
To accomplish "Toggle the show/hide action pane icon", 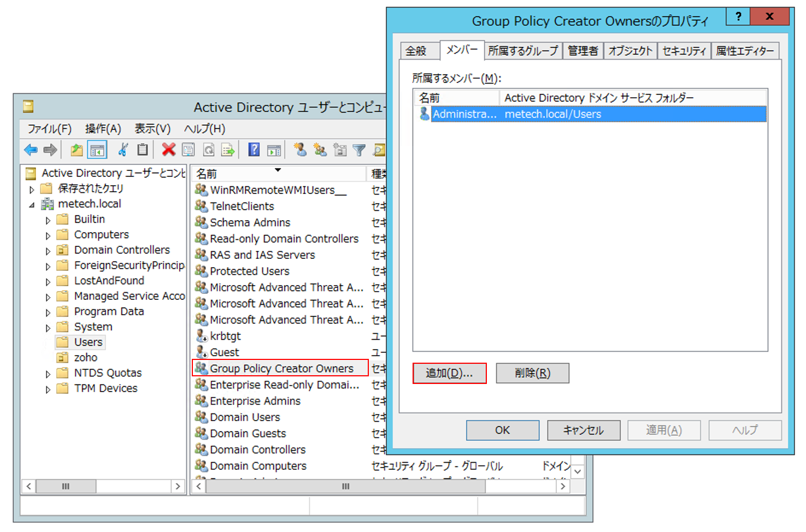I will [x=274, y=150].
